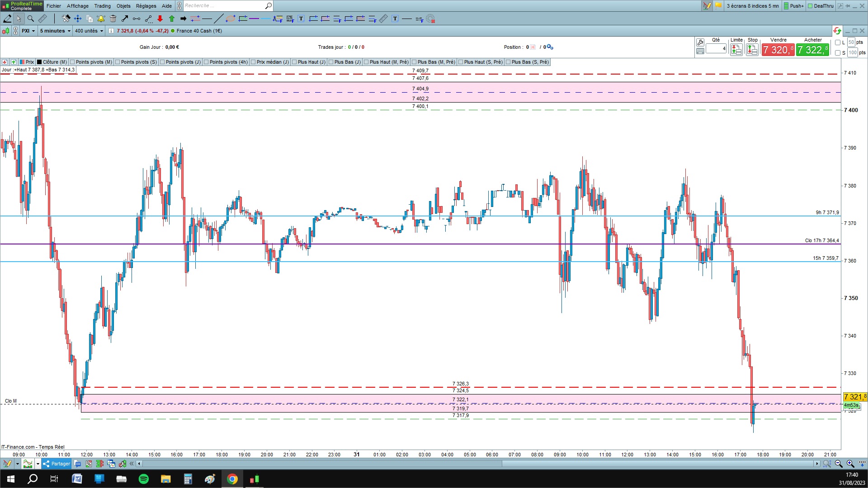
Task: Click the trash delete objects icon
Action: pos(113,19)
